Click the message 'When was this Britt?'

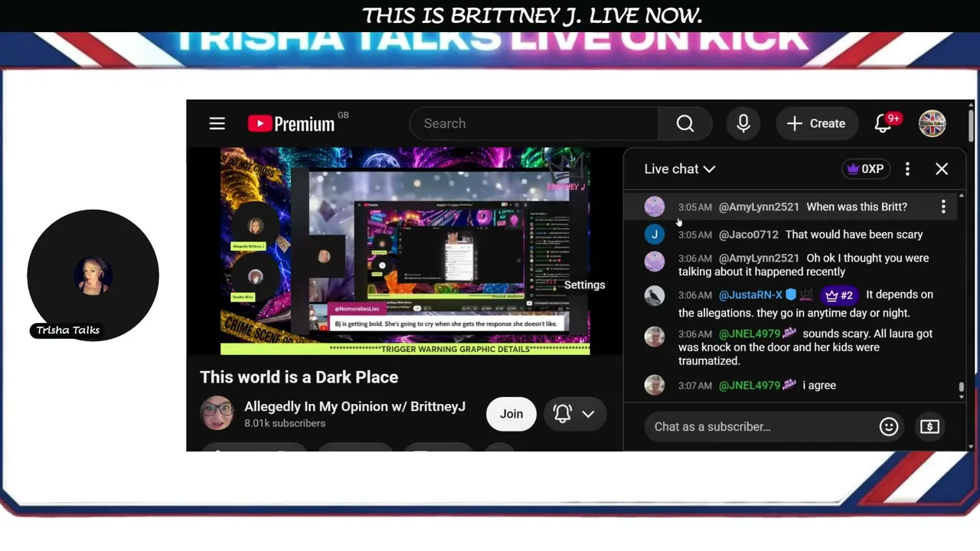[857, 207]
